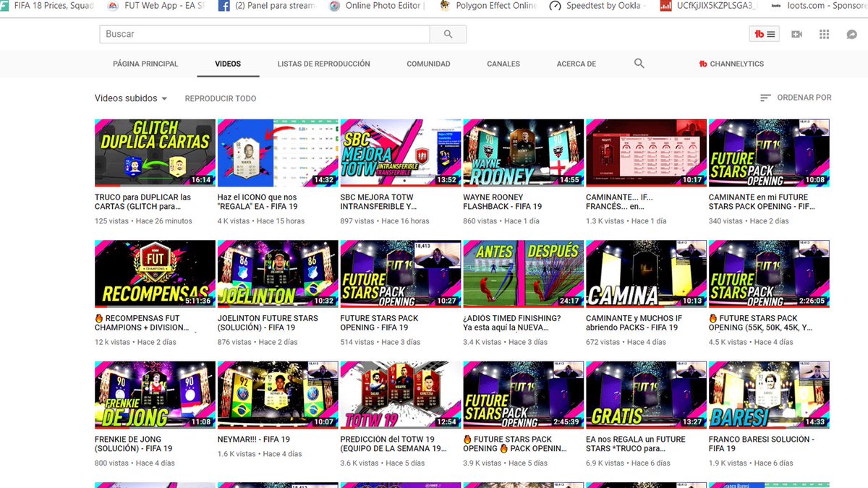The image size is (868, 488).
Task: Open the loots.com Sponsor bookmark
Action: click(819, 6)
